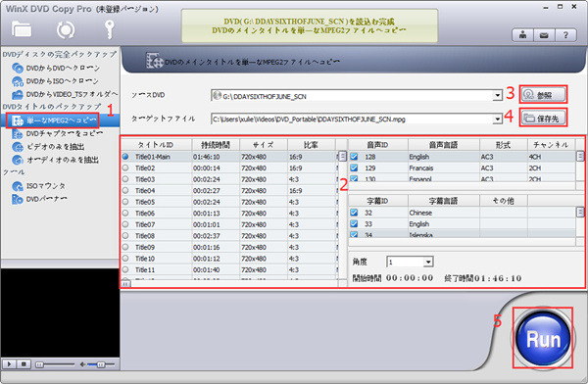Open the key registration icon
Screen dimensions: 588x384
coord(109,29)
